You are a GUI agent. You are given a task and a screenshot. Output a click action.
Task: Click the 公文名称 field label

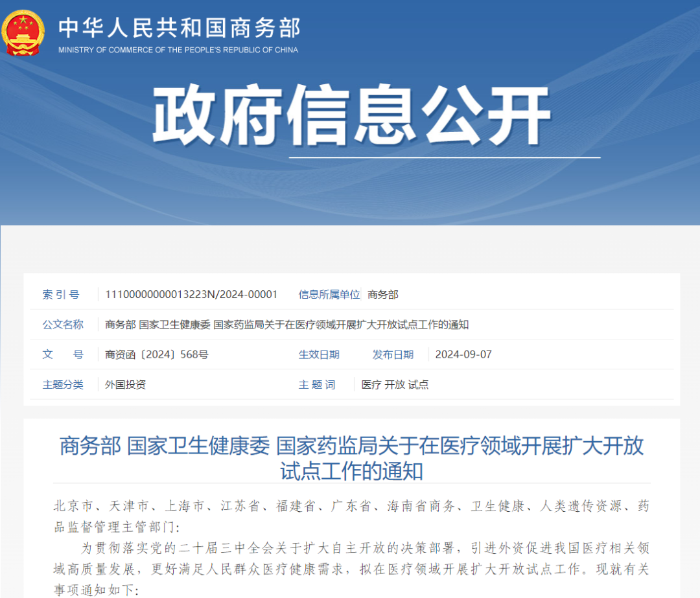point(63,325)
